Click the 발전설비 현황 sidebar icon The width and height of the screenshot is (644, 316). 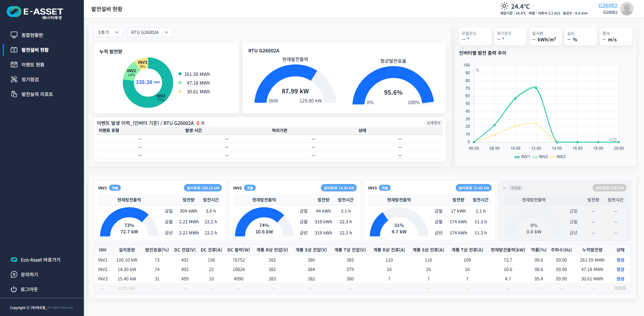[x=14, y=50]
